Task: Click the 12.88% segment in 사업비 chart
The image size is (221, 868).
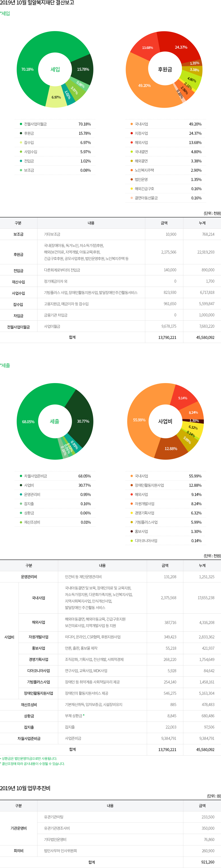Action: point(171,448)
